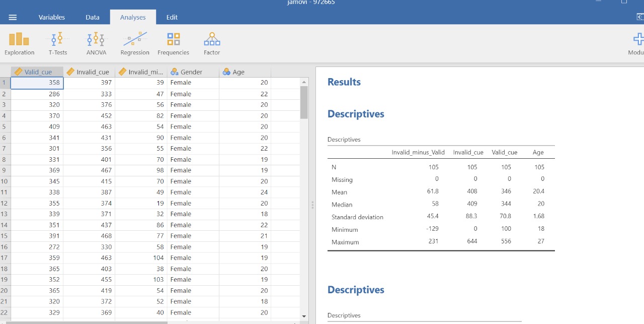
Task: Click the Maximum value 644 in results
Action: coord(472,241)
